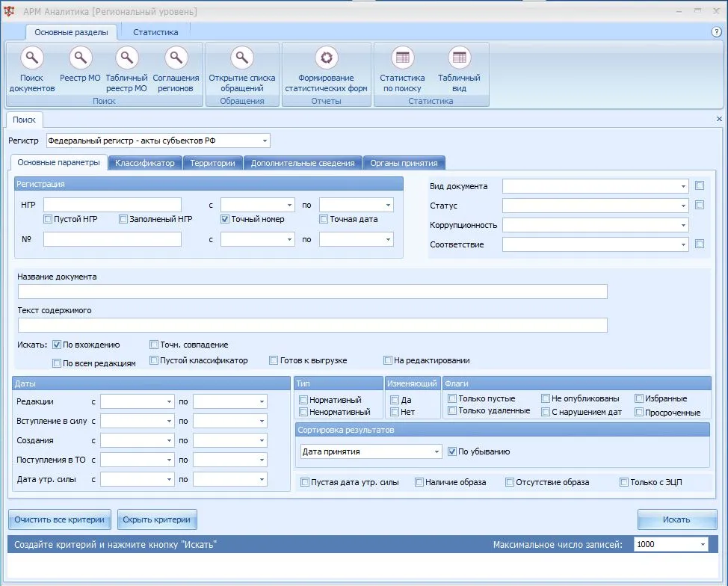Screen dimensions: 728x586
Task: Focus the НГР number input field
Action: (112, 205)
